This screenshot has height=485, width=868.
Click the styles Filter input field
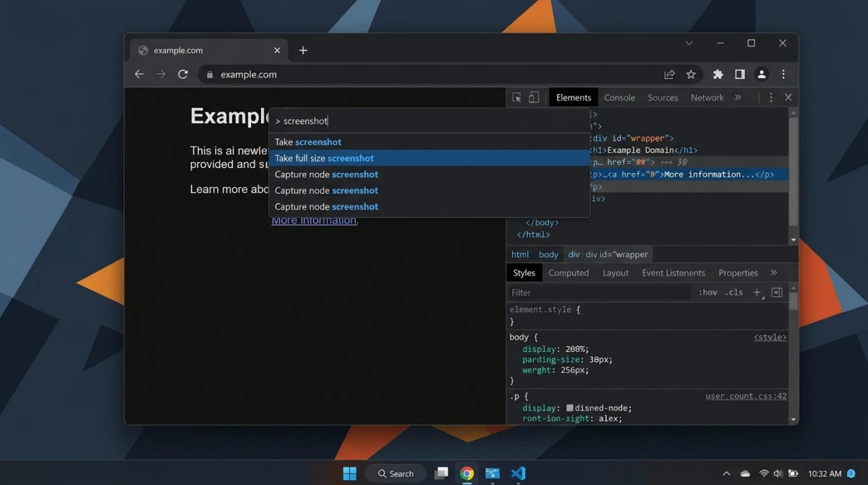click(599, 292)
